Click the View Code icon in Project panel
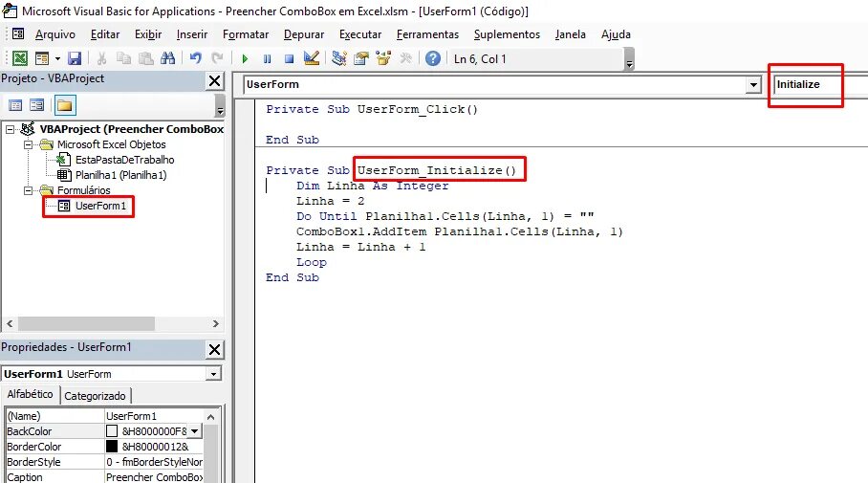 [x=15, y=105]
